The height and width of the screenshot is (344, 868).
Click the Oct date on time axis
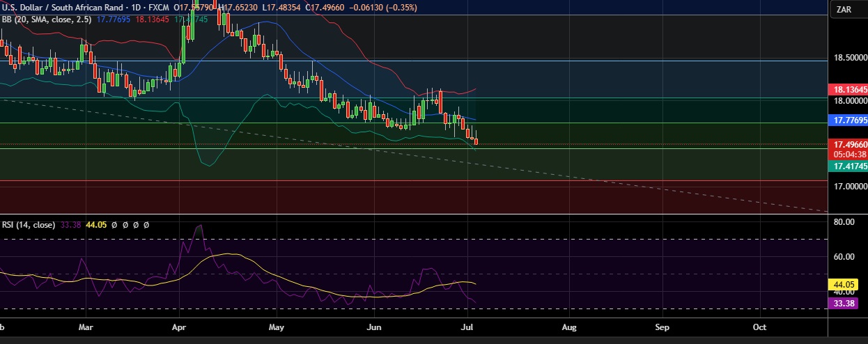pos(760,326)
